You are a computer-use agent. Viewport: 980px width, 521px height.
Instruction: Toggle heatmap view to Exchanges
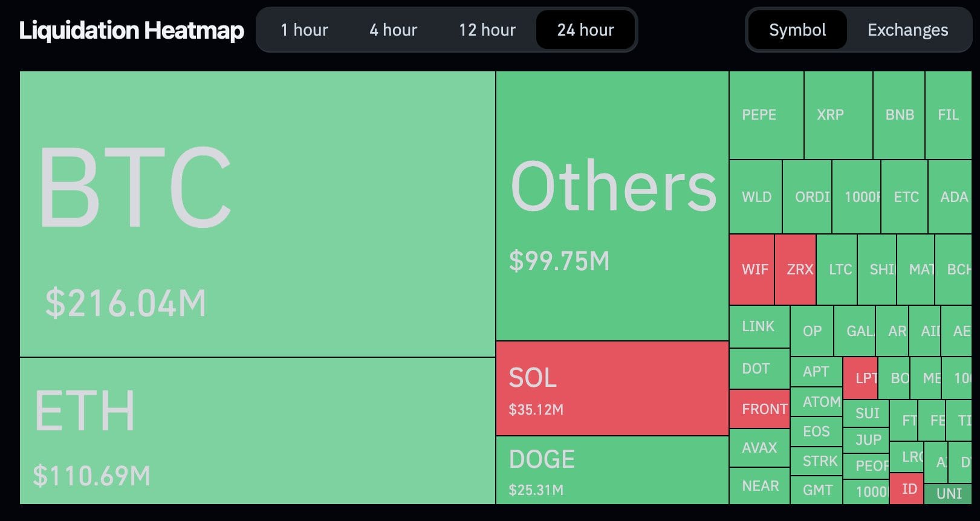(x=907, y=30)
